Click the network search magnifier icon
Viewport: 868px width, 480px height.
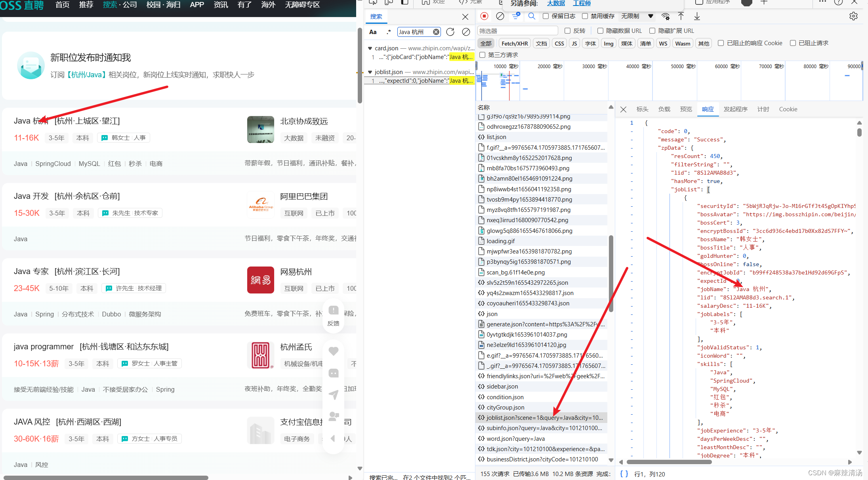pos(532,16)
